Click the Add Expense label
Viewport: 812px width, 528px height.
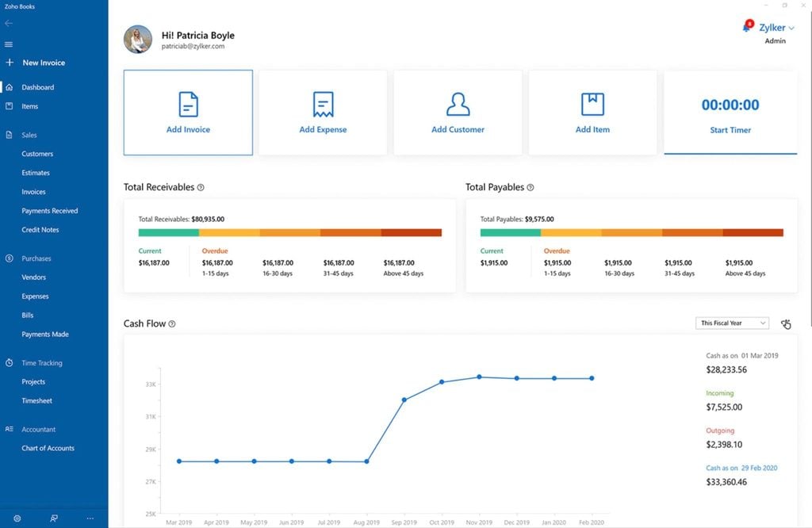[324, 129]
